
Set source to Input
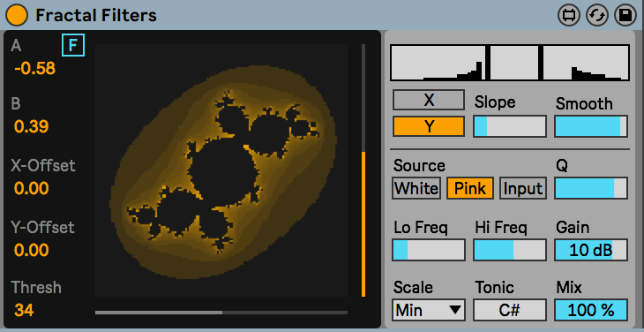(523, 189)
